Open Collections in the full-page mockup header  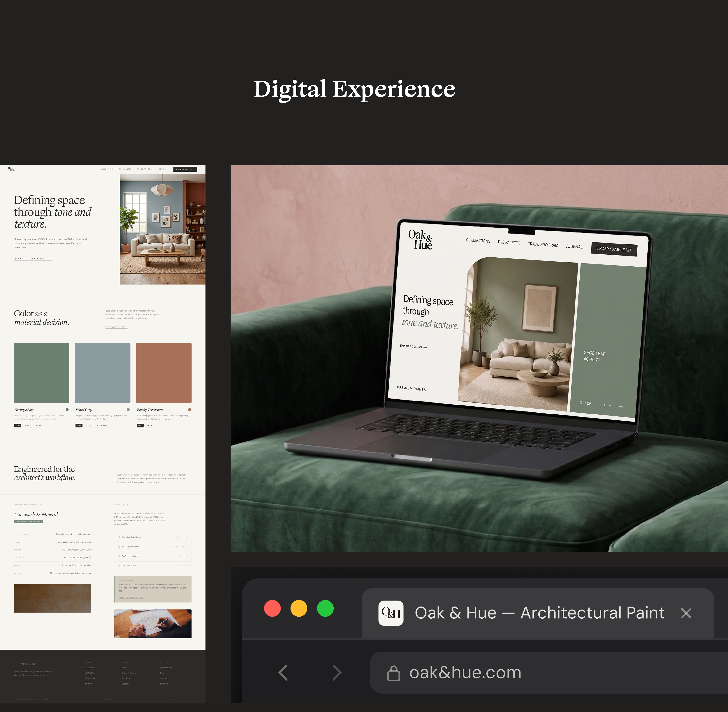[107, 169]
